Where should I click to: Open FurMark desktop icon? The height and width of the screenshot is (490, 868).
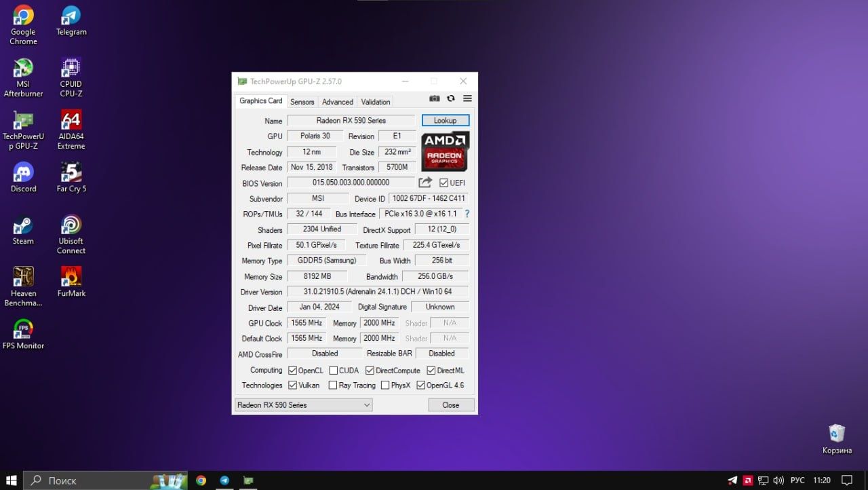pyautogui.click(x=71, y=282)
